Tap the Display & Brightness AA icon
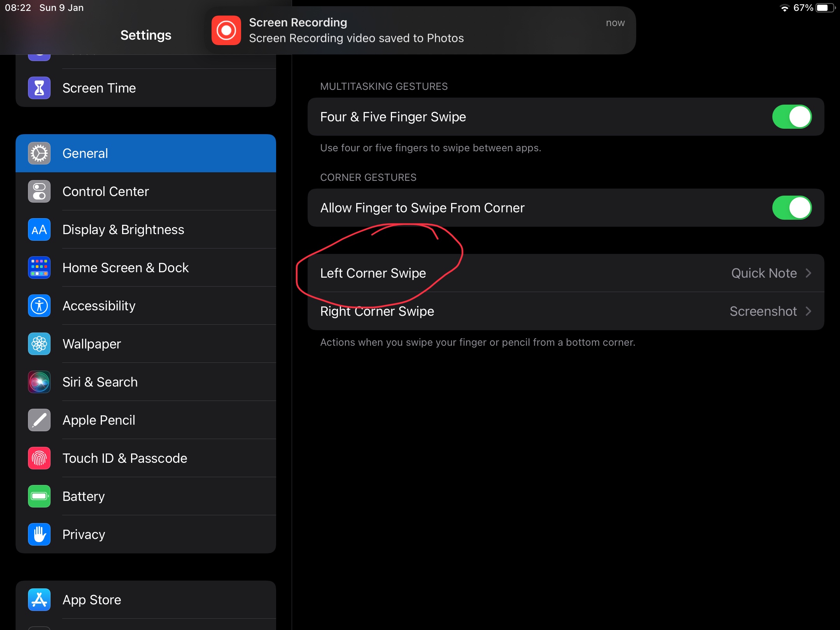 (39, 230)
